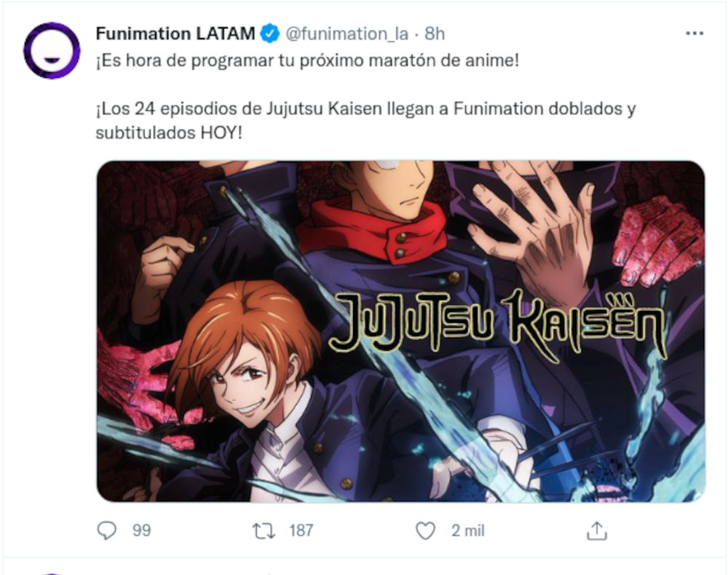Open the Funimation LATAM display name
The width and height of the screenshot is (728, 575).
[175, 34]
